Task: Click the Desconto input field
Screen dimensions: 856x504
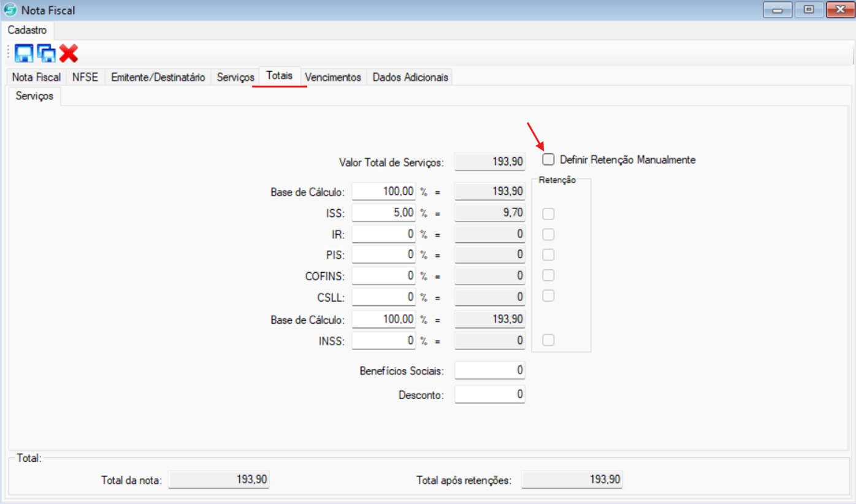Action: pyautogui.click(x=489, y=394)
